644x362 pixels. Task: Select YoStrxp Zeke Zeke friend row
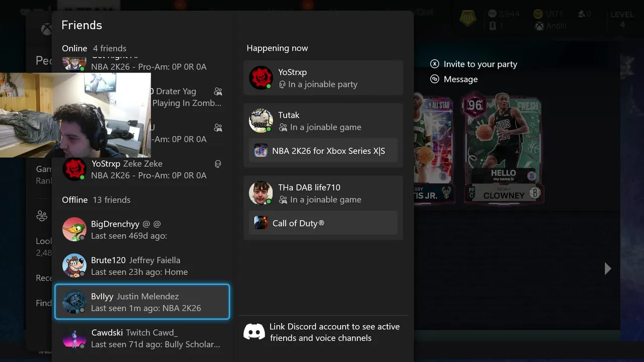pyautogui.click(x=142, y=169)
